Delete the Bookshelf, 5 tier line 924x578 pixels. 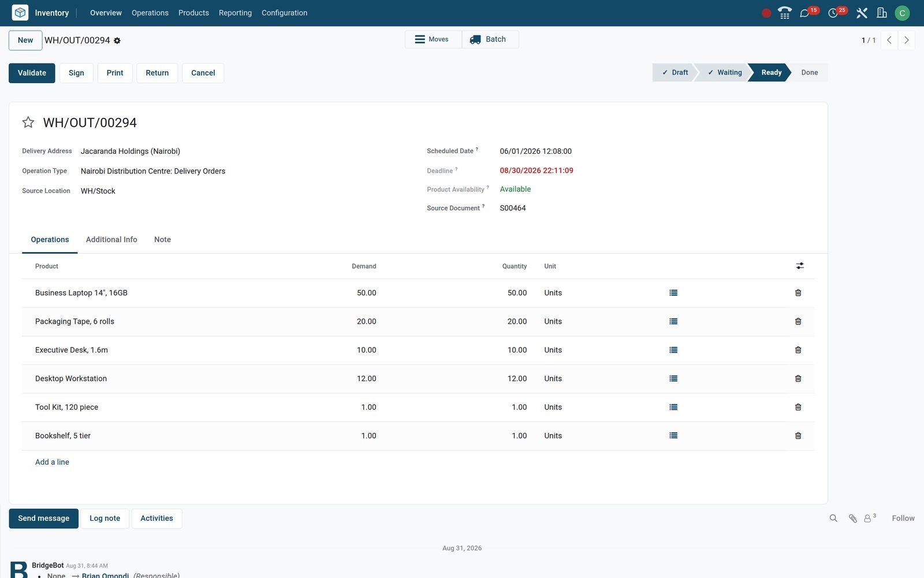[798, 436]
